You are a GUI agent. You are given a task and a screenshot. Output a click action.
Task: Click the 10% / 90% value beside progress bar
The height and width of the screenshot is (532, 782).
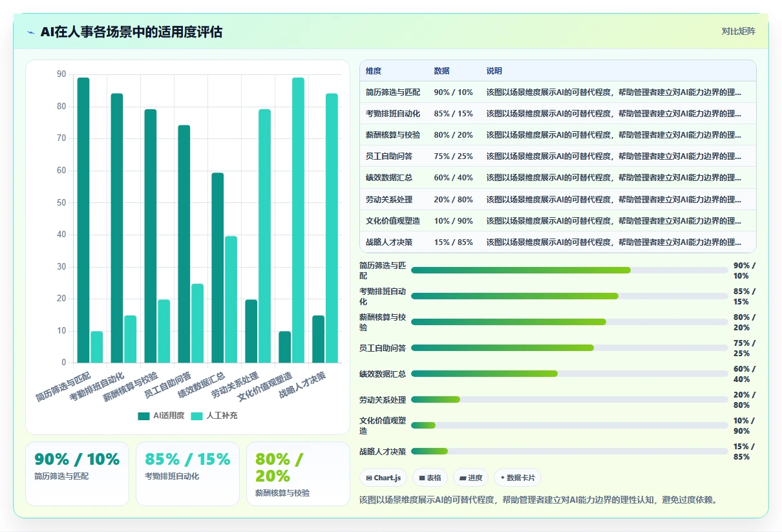[x=744, y=425]
